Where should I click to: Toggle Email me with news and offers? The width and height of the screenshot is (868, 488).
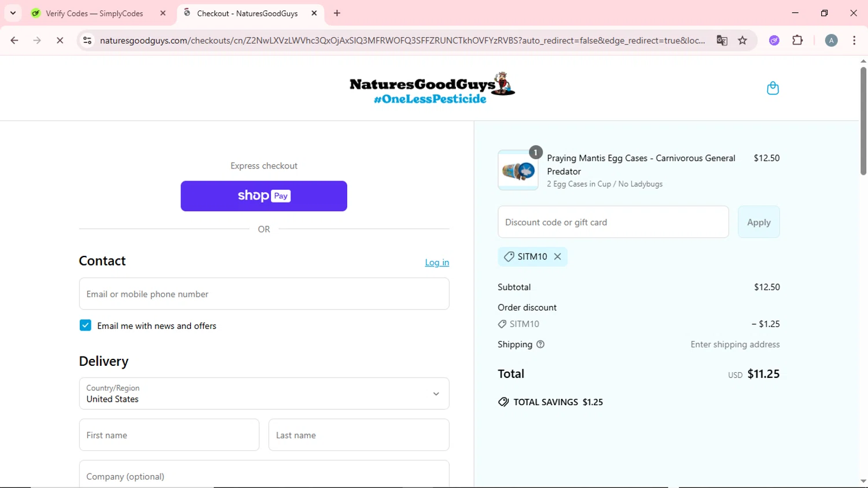[x=85, y=325]
